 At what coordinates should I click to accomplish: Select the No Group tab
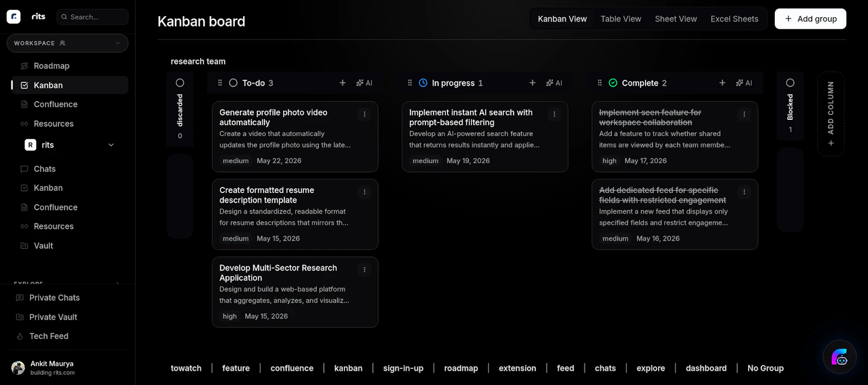pos(765,368)
